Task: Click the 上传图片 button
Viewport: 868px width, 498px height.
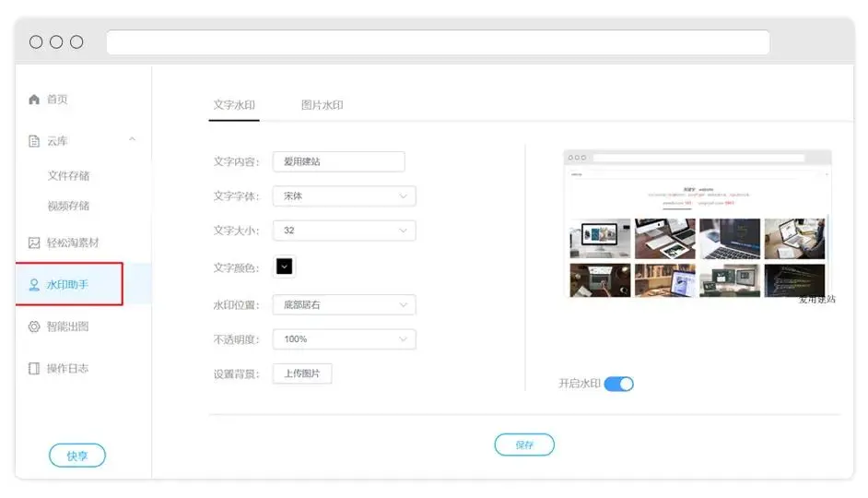Action: point(302,373)
